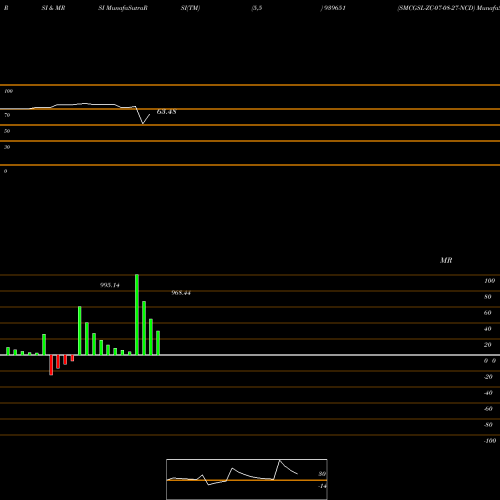Click the MR axis label -100
Screen dimensions: 500x500
(490, 441)
